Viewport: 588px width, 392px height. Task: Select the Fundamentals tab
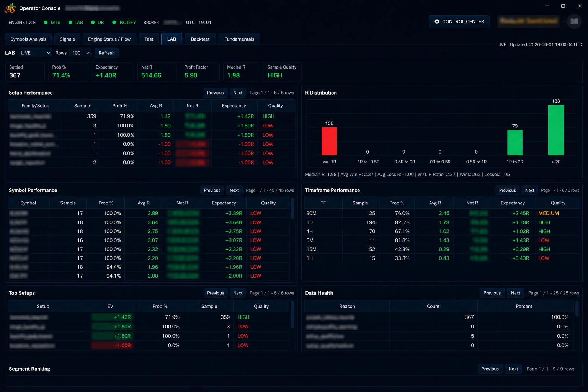tap(239, 39)
